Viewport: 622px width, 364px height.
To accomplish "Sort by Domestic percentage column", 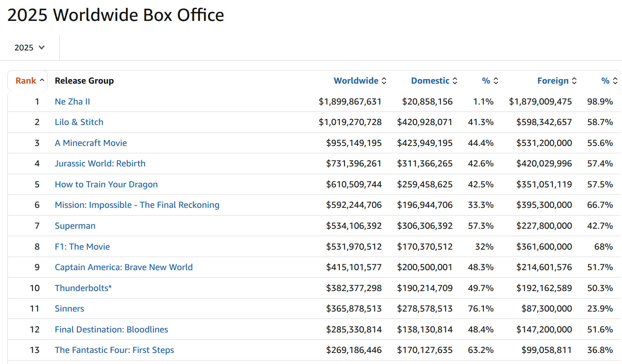I will 490,81.
